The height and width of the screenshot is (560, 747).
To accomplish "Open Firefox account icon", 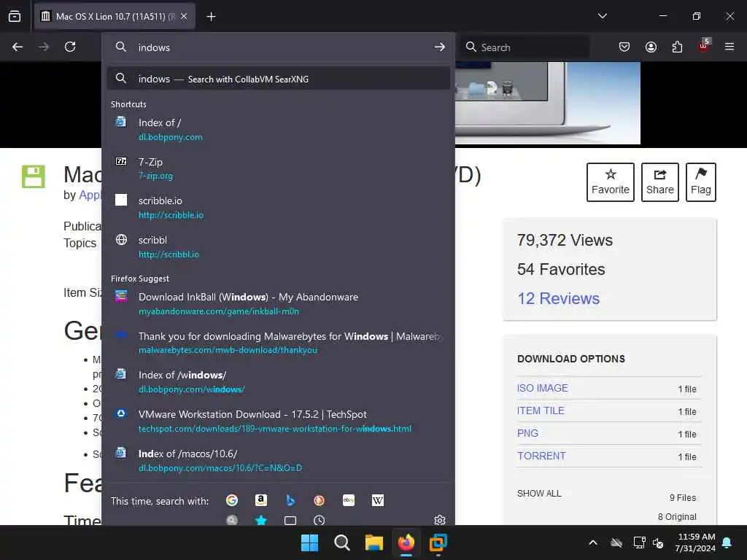I will (651, 47).
